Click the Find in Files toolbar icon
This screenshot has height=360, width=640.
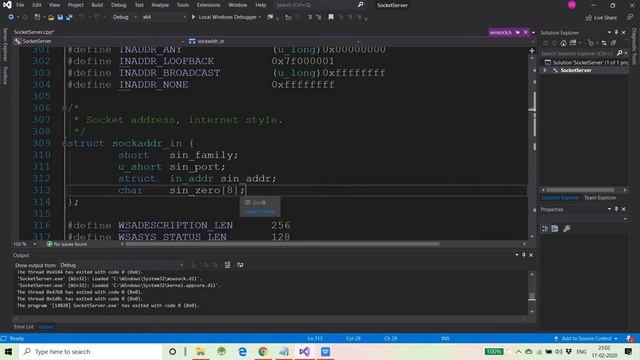click(270, 17)
